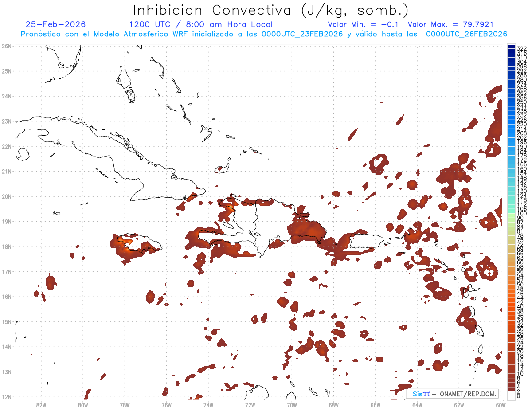
Task: Click the '82W' longitude label
Action: pos(41,405)
